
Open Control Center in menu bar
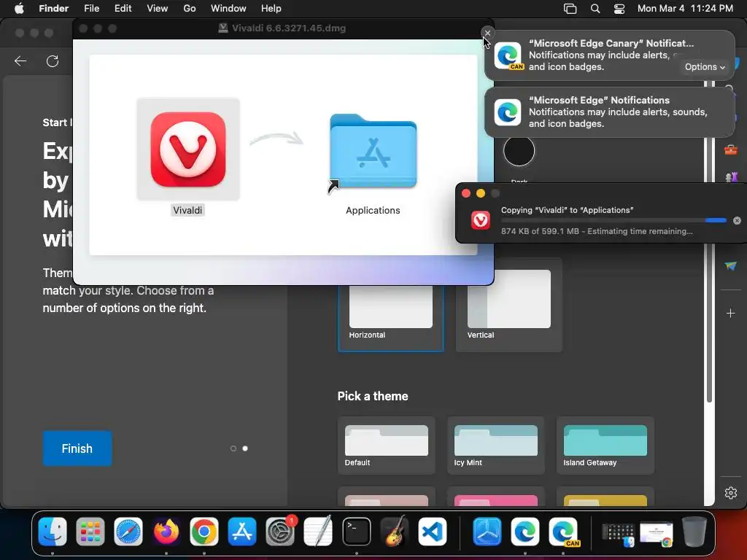[x=619, y=9]
